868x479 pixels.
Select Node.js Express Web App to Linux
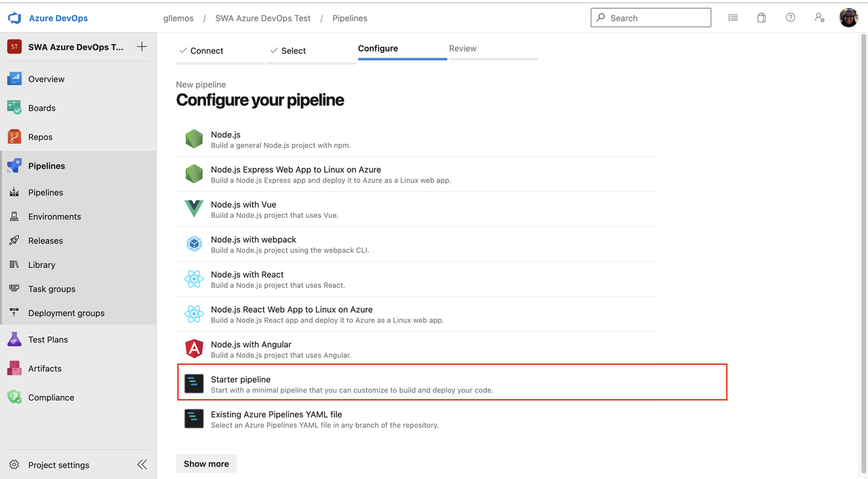pyautogui.click(x=417, y=174)
